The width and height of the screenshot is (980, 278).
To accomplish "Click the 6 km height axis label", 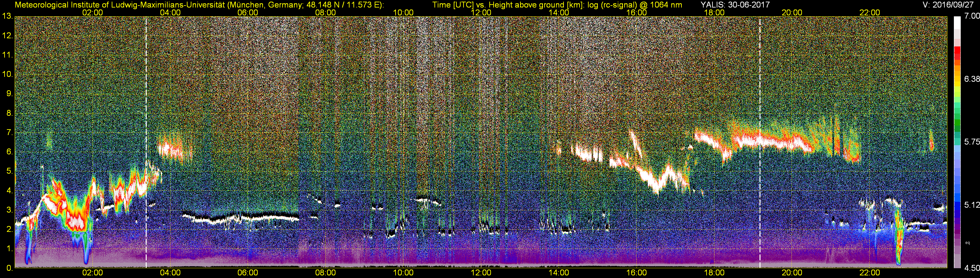I will click(9, 152).
